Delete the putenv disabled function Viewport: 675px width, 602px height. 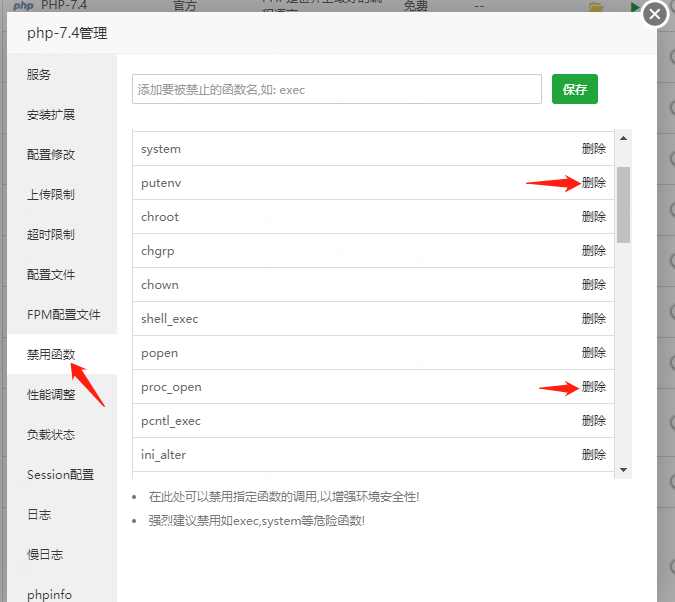coord(593,183)
